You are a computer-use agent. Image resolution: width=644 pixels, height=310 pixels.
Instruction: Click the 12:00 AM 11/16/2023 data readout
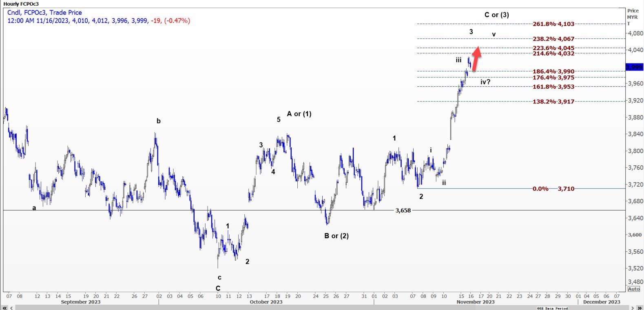[x=99, y=20]
